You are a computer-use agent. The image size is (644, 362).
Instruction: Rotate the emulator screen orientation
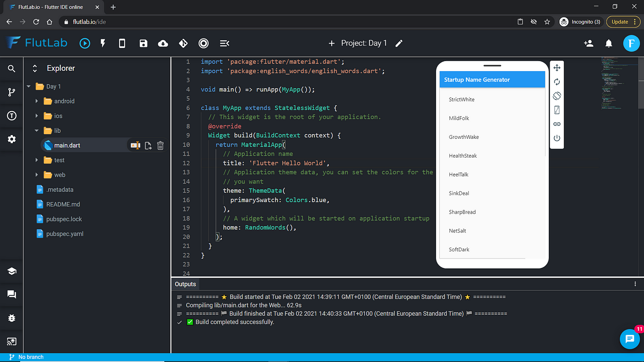click(557, 96)
